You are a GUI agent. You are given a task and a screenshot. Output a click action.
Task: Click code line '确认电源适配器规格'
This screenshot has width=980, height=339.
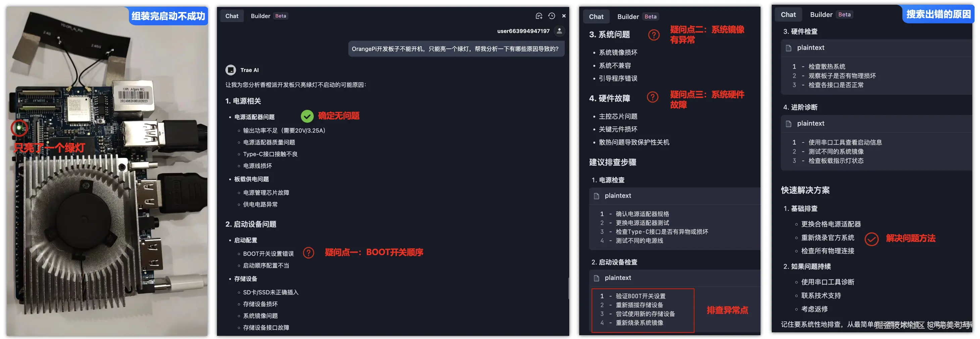pos(642,214)
